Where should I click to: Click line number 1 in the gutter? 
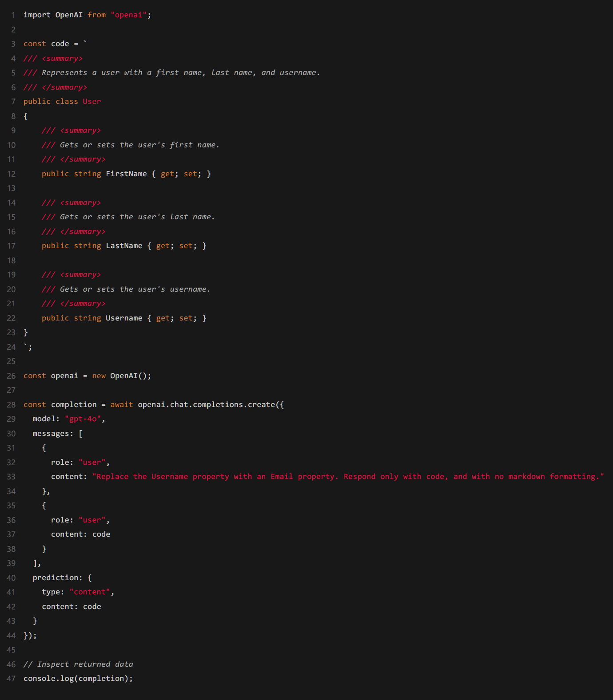tap(13, 15)
